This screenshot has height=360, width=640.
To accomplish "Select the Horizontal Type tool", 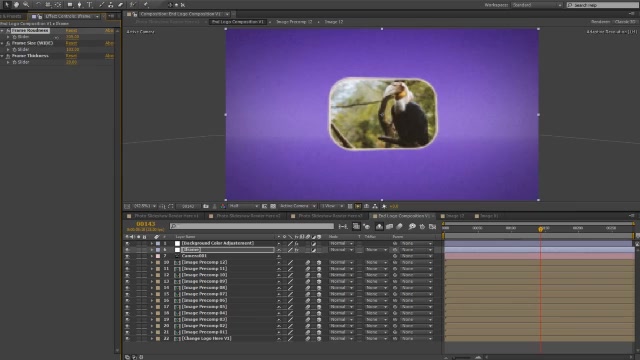I will click(x=89, y=4).
